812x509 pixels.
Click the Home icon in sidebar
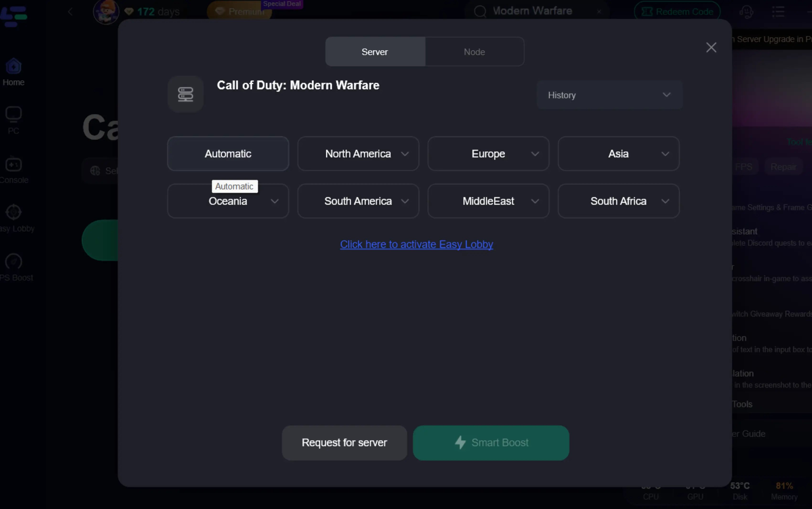(x=13, y=66)
